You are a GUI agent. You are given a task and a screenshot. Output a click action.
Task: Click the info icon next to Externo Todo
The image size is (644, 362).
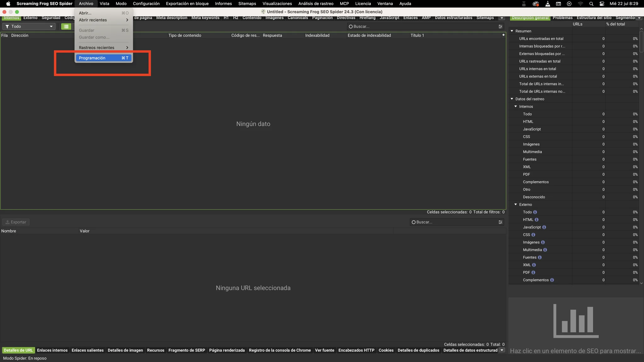click(x=535, y=212)
